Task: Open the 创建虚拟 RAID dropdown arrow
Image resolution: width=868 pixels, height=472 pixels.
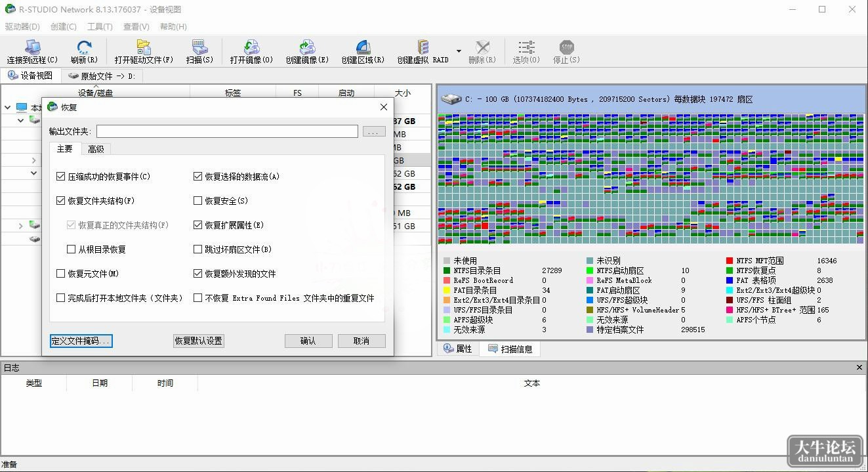Action: pyautogui.click(x=459, y=51)
